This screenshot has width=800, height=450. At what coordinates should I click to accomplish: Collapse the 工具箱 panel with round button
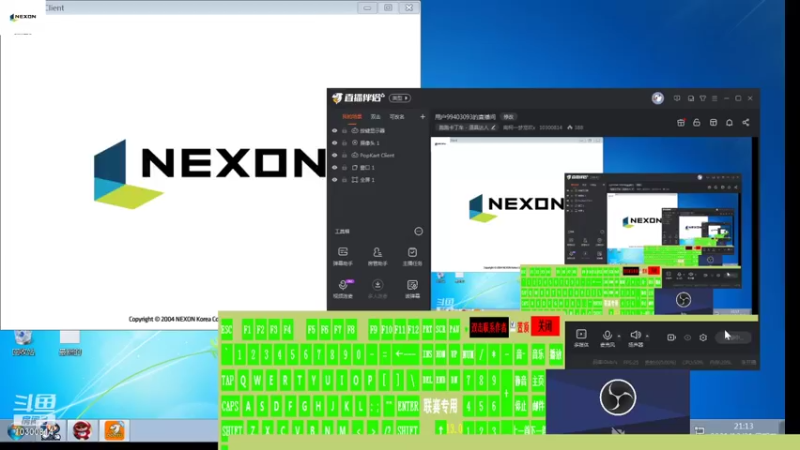[x=418, y=231]
